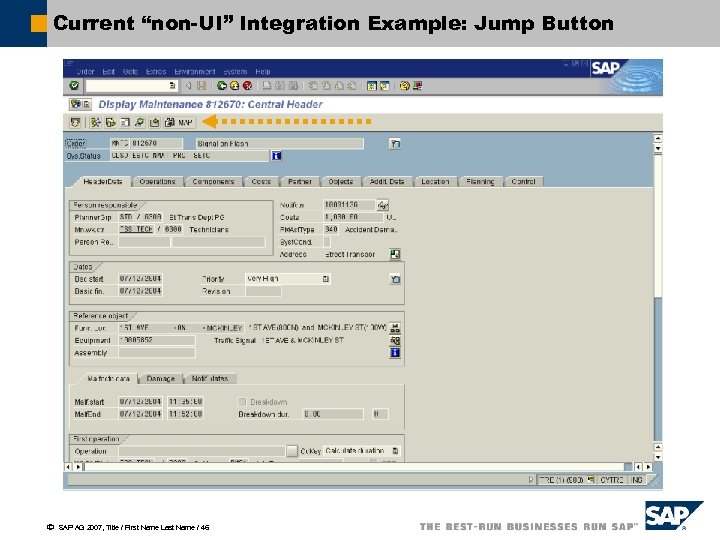The width and height of the screenshot is (720, 540).
Task: Open the command field history dropdown
Action: click(172, 85)
